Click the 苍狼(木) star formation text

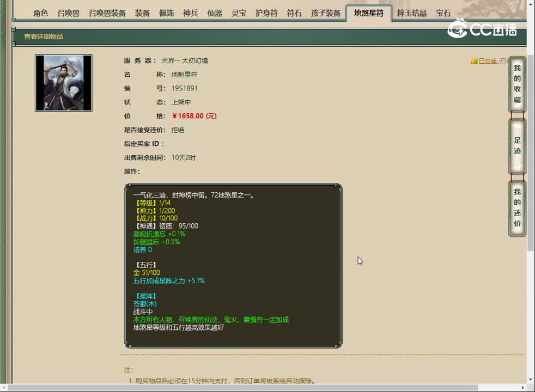145,304
